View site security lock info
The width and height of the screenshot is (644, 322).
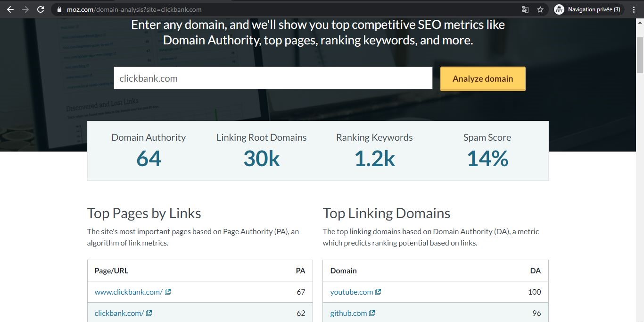pos(59,9)
